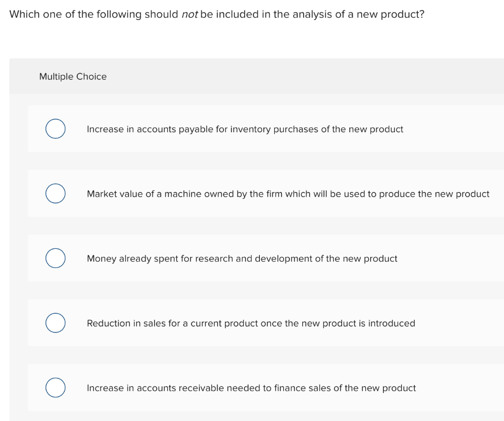
Task: Click the question text at the top
Action: pos(216,14)
